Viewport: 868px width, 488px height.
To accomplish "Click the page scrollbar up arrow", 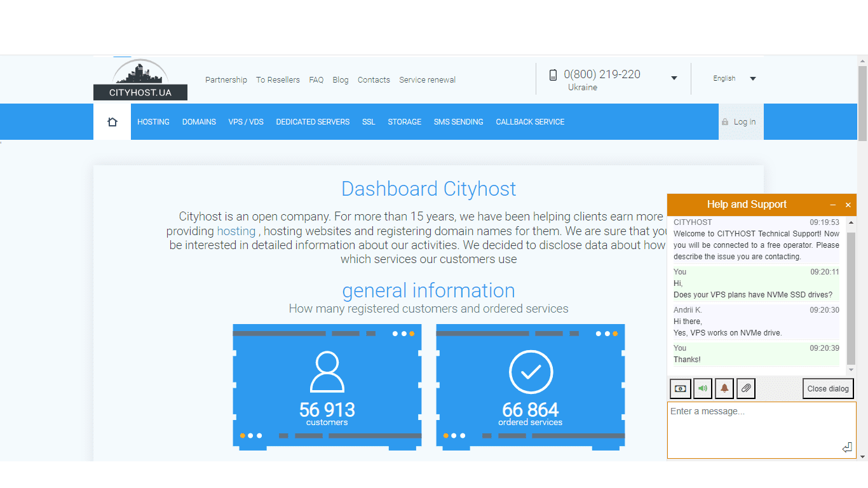I will point(862,61).
